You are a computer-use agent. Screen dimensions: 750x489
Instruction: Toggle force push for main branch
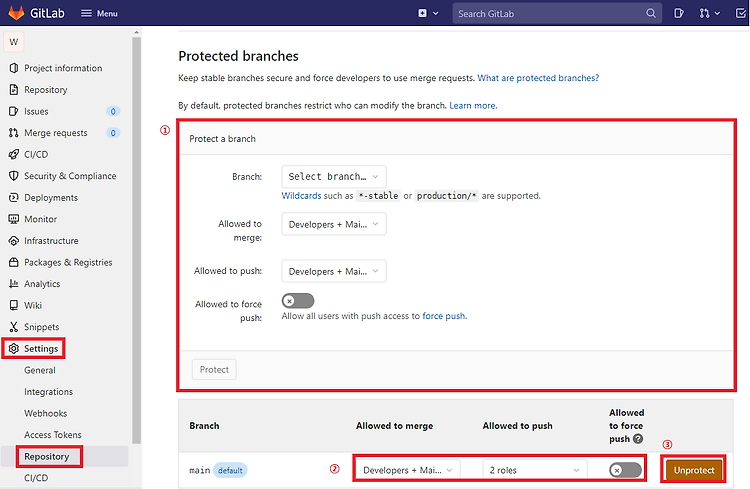pyautogui.click(x=625, y=470)
